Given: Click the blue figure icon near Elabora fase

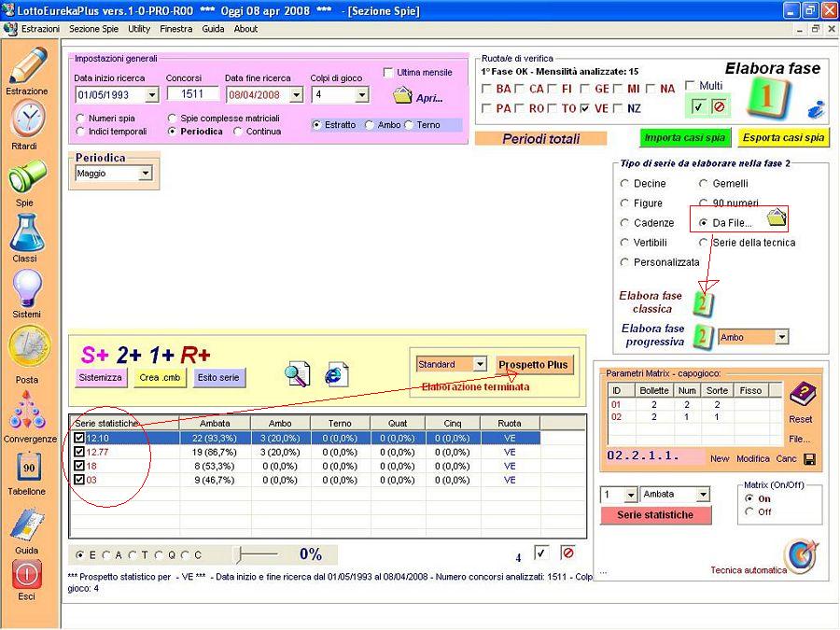Looking at the screenshot, I should tap(816, 109).
